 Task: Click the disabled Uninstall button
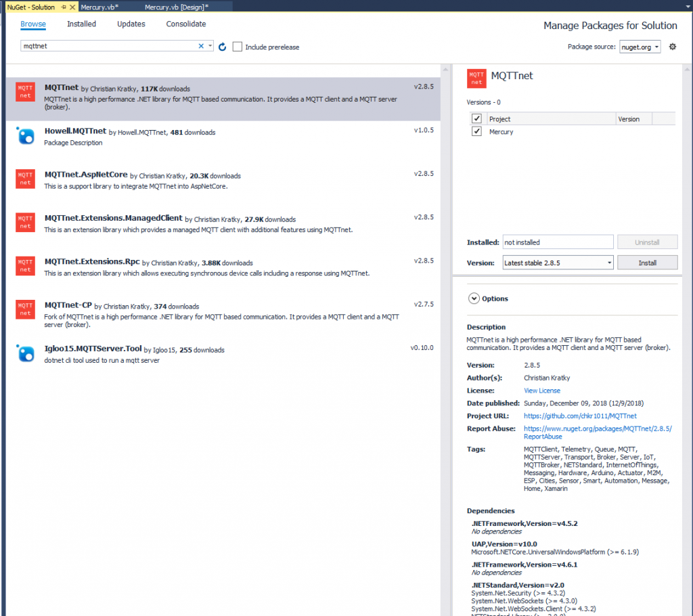coord(647,242)
